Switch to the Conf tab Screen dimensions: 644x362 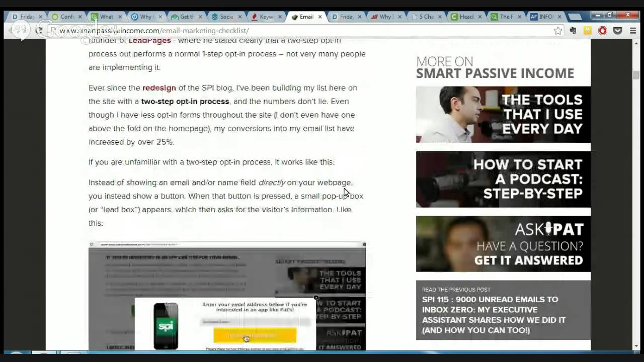[67, 17]
